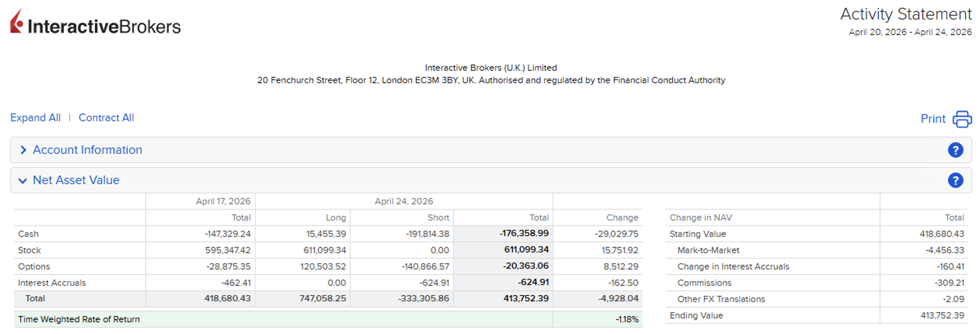The width and height of the screenshot is (980, 334).
Task: Click the printer icon
Action: pyautogui.click(x=962, y=119)
